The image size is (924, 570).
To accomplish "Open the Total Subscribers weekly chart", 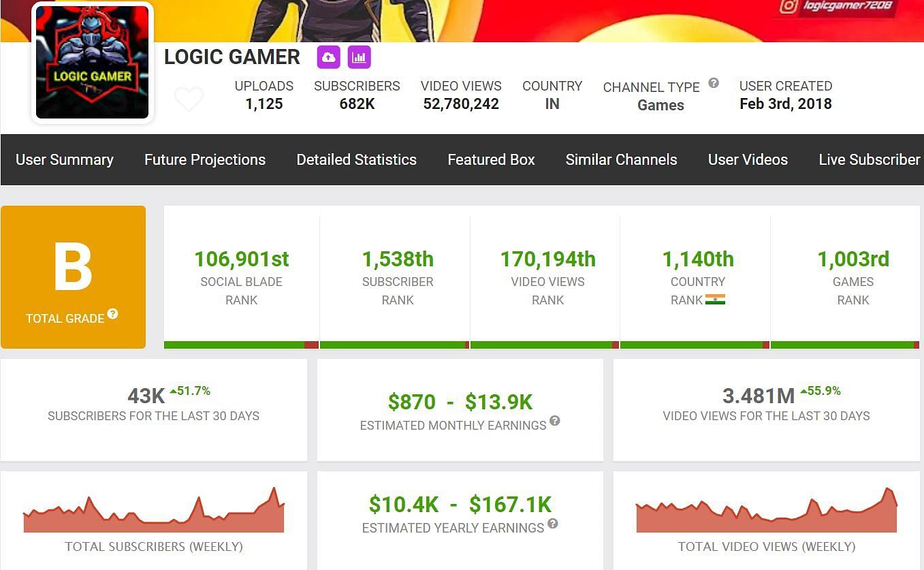I will (154, 509).
